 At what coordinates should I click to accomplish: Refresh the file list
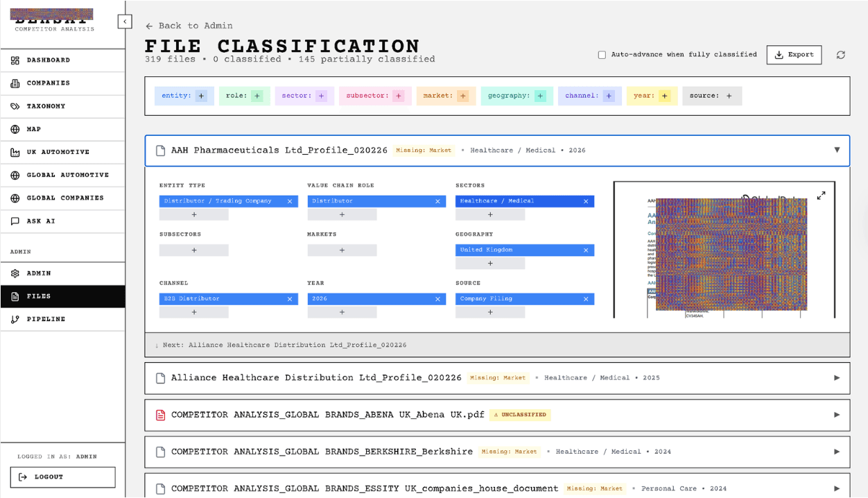[x=840, y=54]
